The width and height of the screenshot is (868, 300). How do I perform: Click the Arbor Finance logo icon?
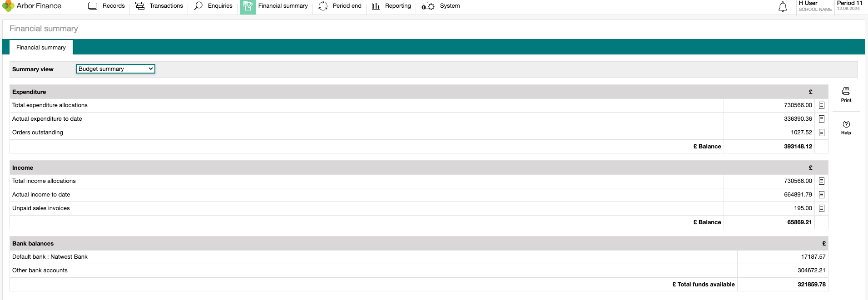click(8, 6)
